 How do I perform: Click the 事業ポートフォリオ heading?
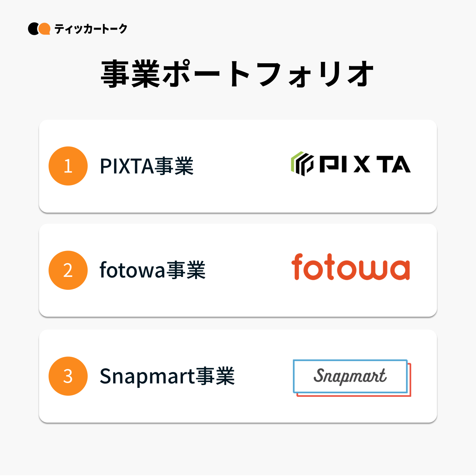(x=238, y=74)
